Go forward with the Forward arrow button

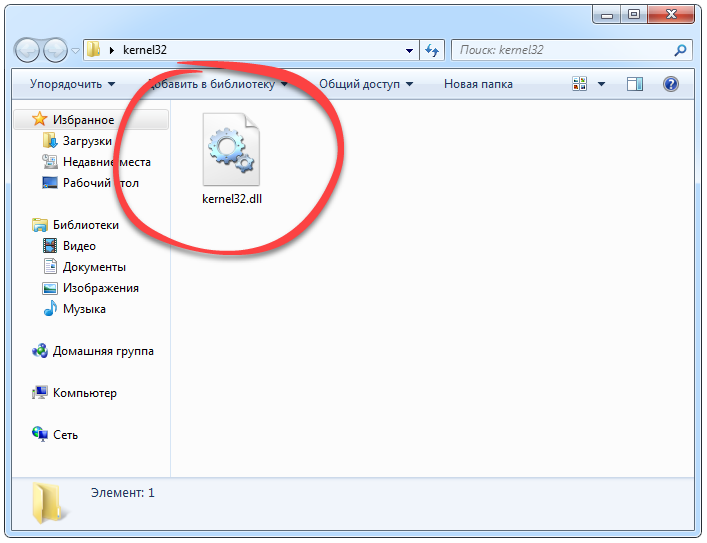55,50
